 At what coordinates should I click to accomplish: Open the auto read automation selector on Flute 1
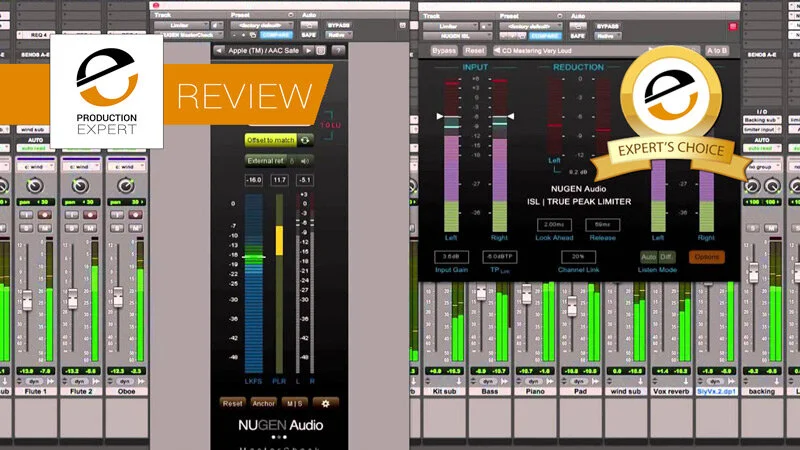tap(35, 148)
